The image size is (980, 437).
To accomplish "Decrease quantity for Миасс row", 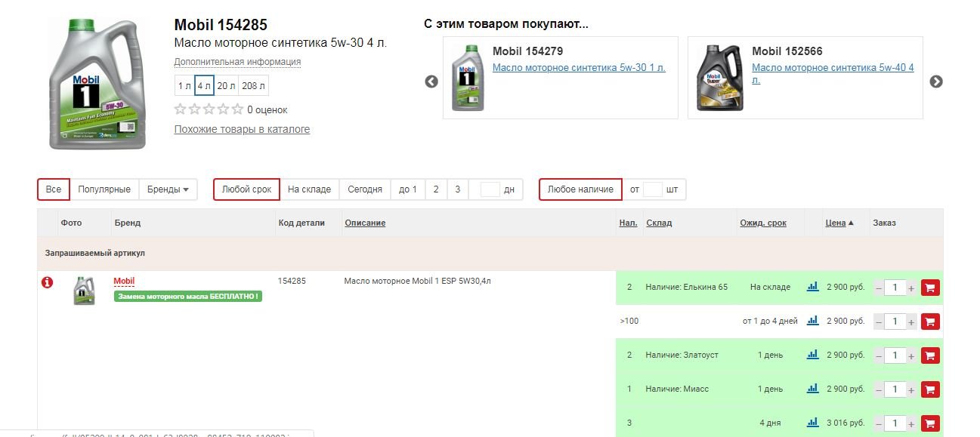I will coord(879,389).
